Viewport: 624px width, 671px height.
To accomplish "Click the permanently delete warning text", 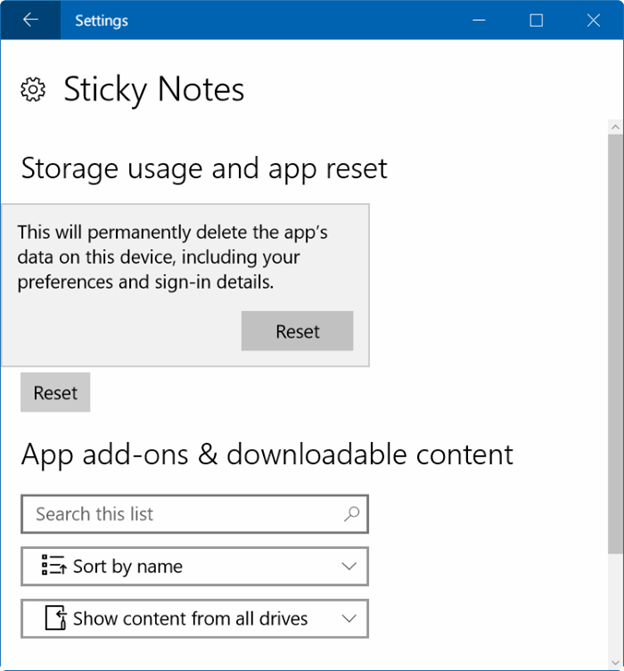I will [x=172, y=257].
